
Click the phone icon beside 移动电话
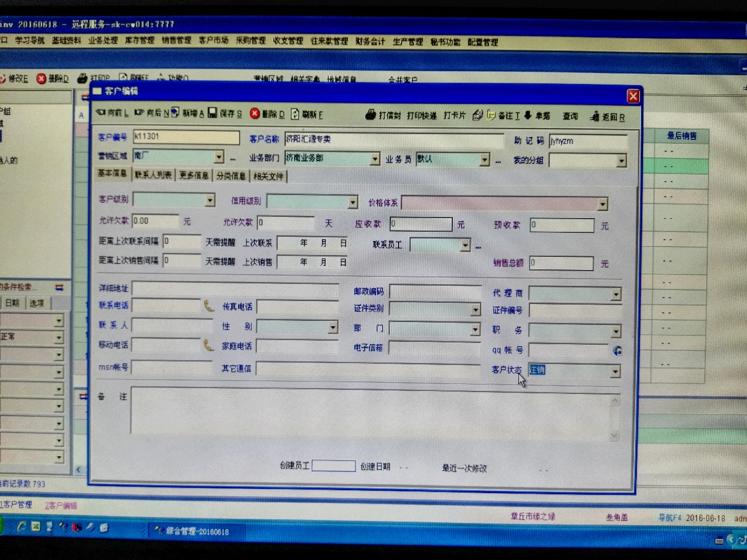click(x=208, y=345)
